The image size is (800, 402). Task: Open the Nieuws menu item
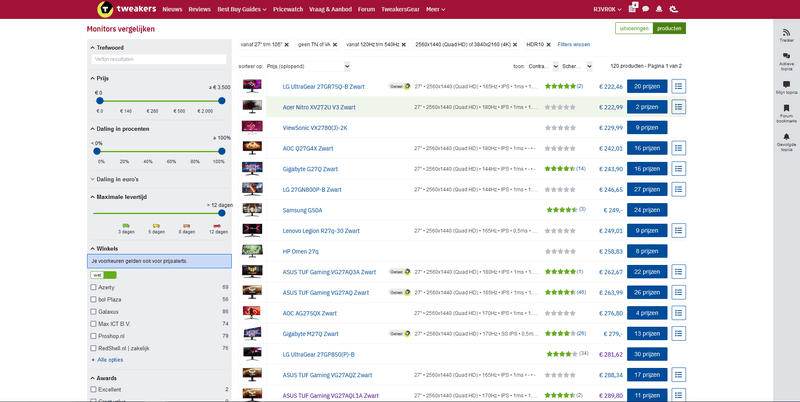[172, 9]
